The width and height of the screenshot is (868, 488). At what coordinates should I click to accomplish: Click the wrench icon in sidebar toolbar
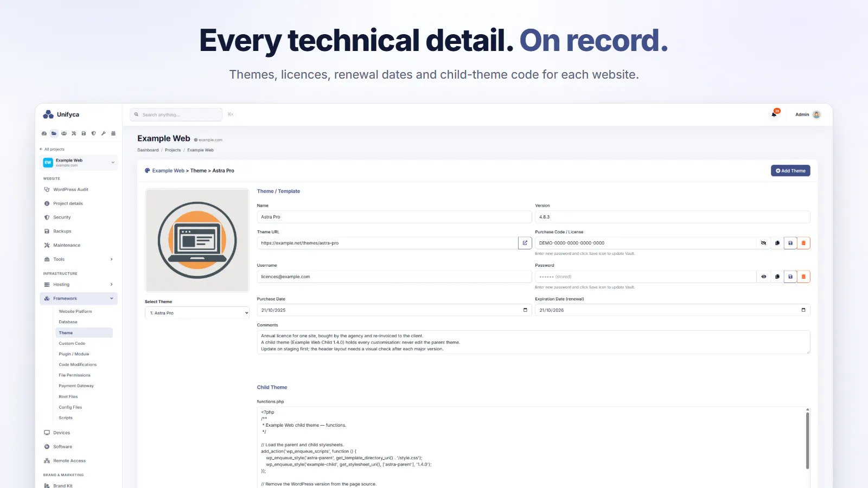103,133
